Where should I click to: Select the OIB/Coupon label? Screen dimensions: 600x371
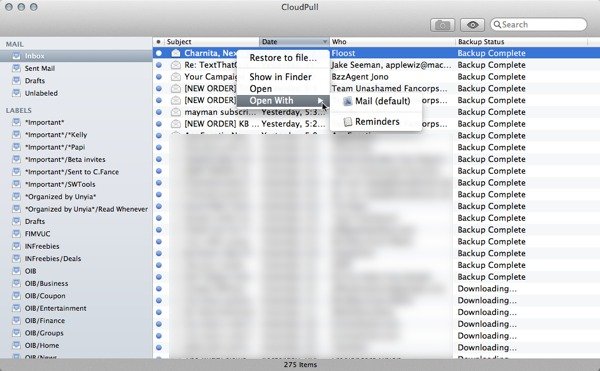tap(76, 296)
